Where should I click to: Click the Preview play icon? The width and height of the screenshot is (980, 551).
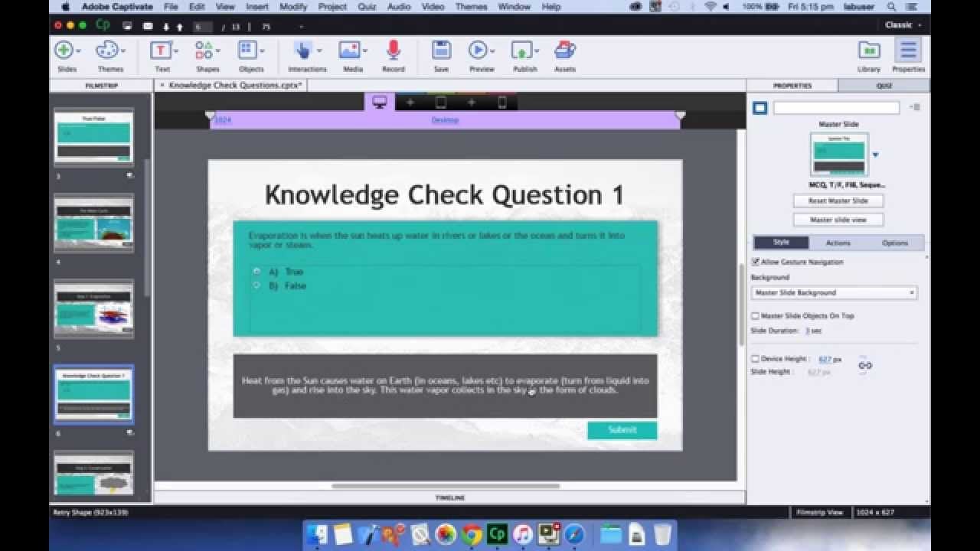coord(478,51)
